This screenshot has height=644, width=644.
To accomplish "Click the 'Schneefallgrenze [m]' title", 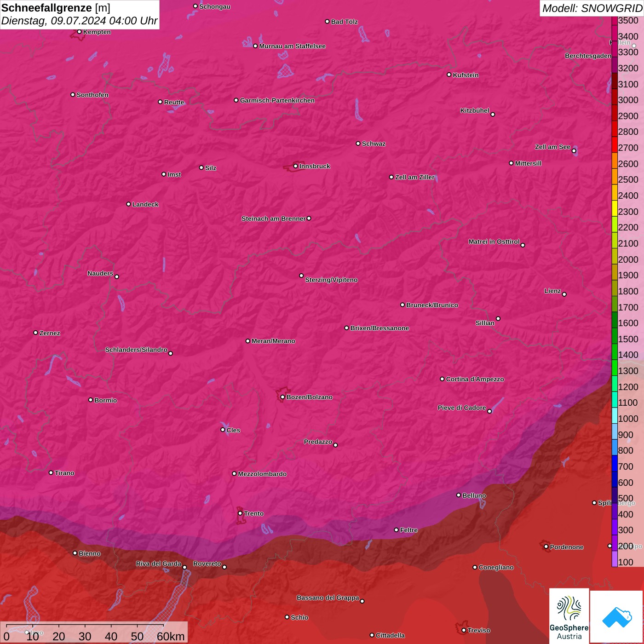I will tap(56, 8).
